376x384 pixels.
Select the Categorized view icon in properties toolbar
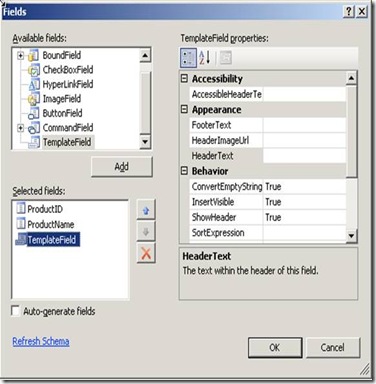point(188,58)
